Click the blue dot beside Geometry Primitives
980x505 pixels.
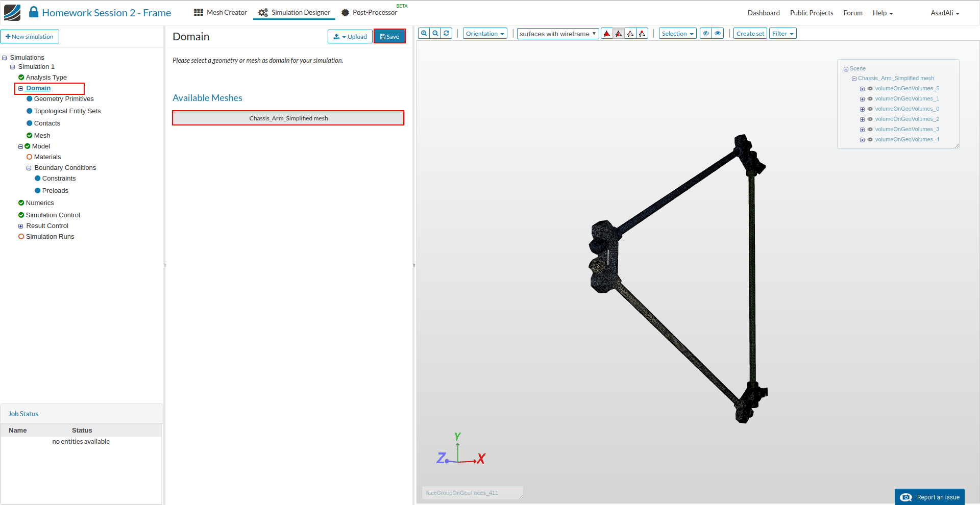(x=29, y=99)
